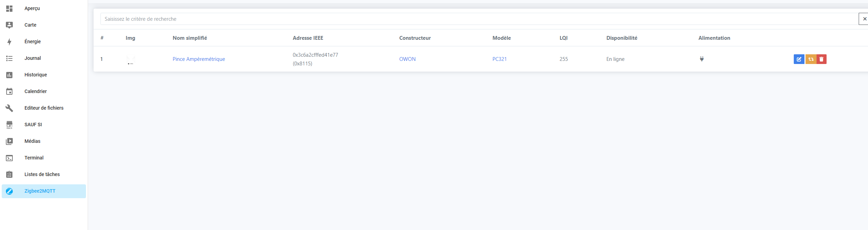Click the Carte map icon
Viewport: 868px width, 230px height.
pos(9,25)
